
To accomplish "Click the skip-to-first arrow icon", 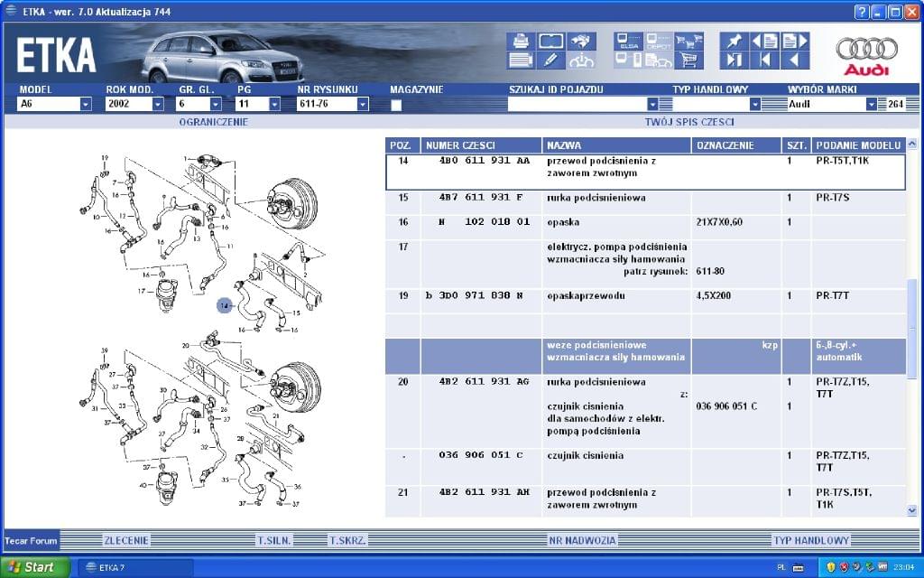I will 764,60.
